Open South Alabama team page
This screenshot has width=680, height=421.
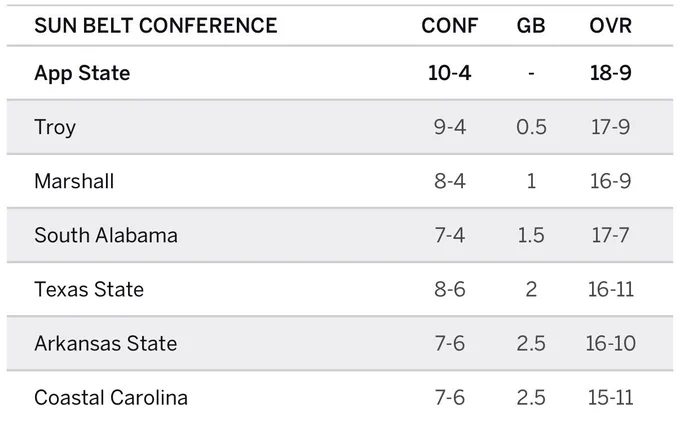pyautogui.click(x=106, y=235)
